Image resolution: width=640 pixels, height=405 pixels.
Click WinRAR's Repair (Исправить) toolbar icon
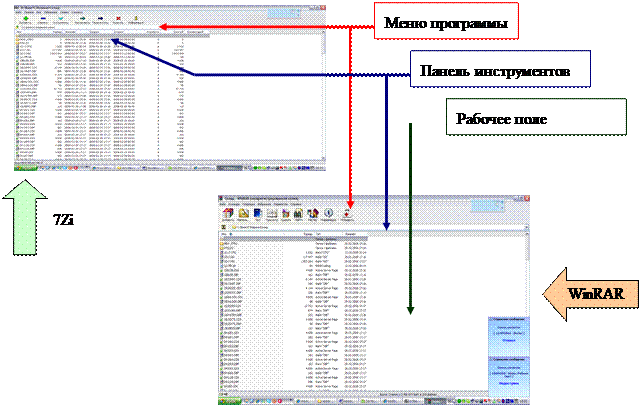click(346, 213)
